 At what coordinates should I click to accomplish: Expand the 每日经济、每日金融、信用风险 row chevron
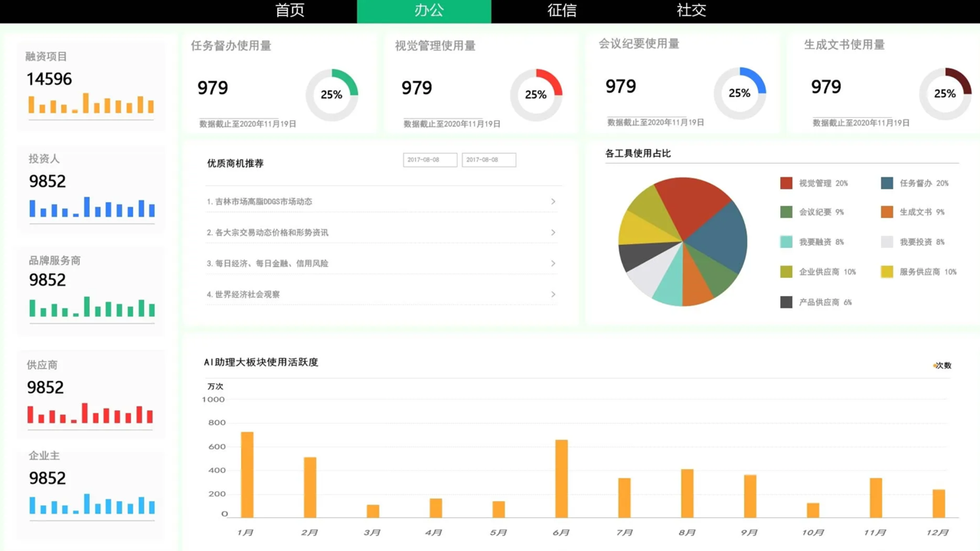tap(553, 263)
